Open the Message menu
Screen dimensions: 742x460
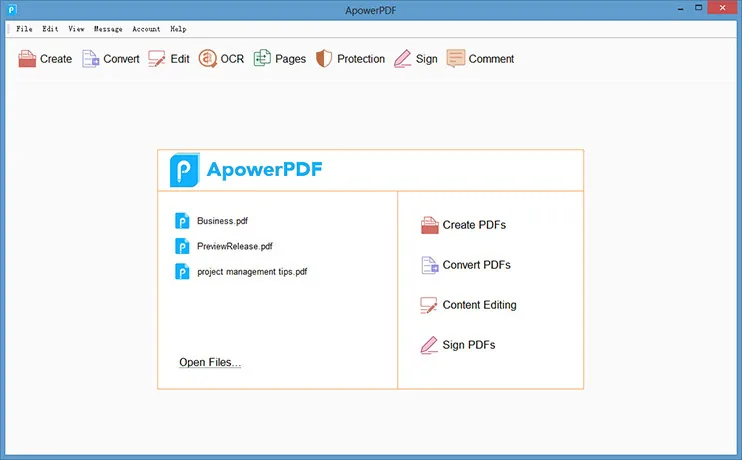click(x=108, y=29)
